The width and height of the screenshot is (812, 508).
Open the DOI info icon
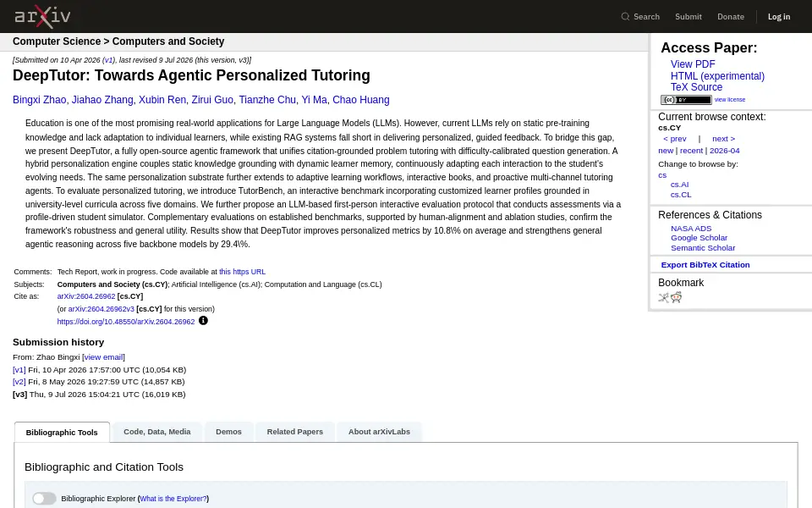[203, 321]
